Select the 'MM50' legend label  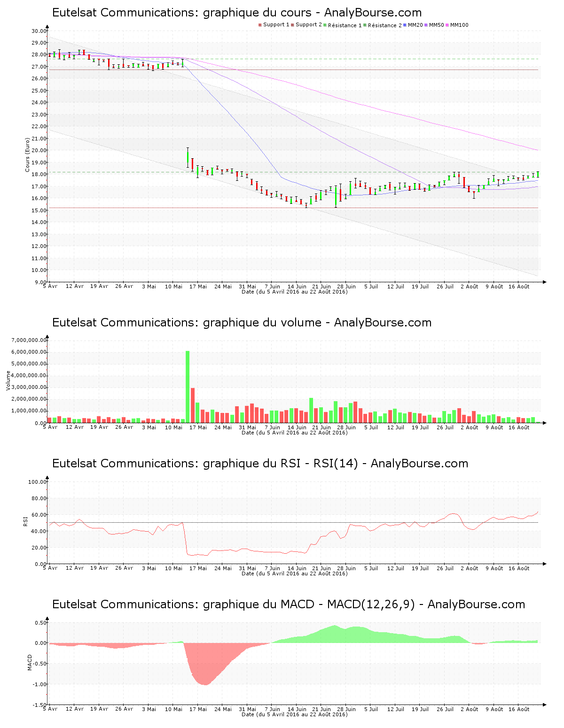(437, 25)
